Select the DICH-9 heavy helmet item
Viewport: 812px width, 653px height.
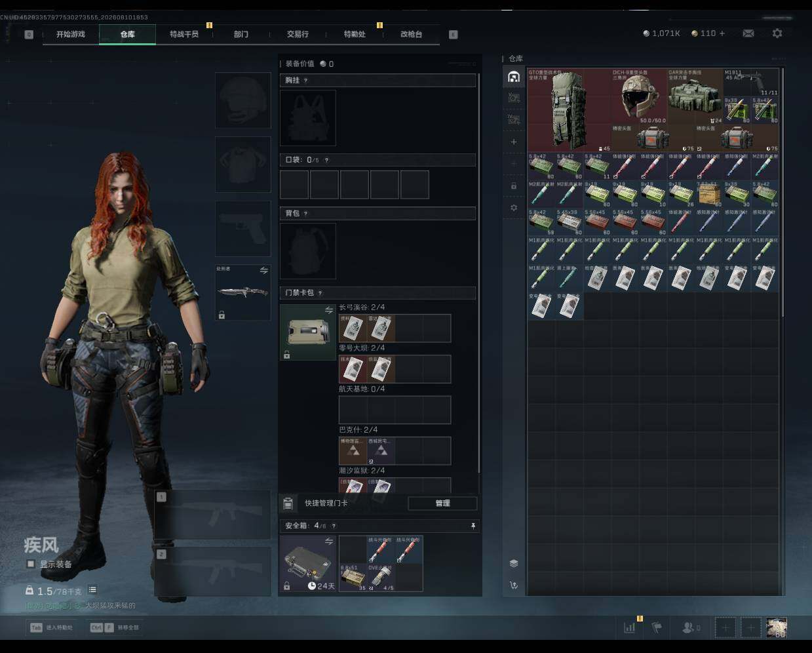(x=639, y=96)
